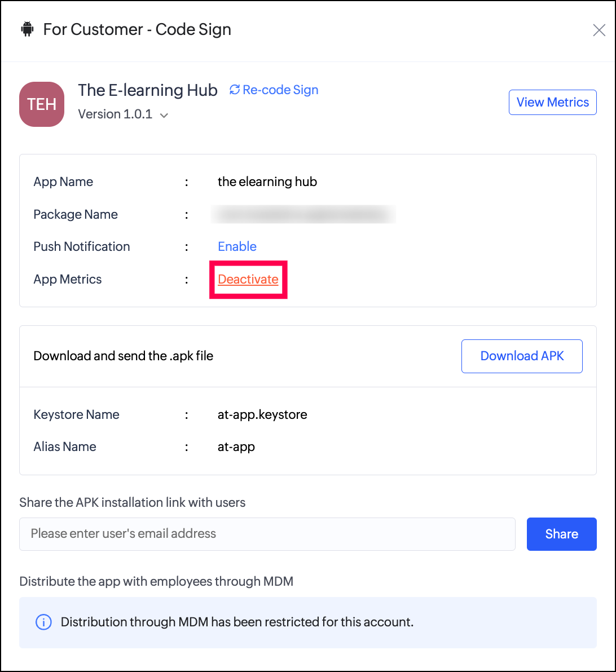Click the Re-code Sign link text
The height and width of the screenshot is (672, 616).
[x=280, y=90]
